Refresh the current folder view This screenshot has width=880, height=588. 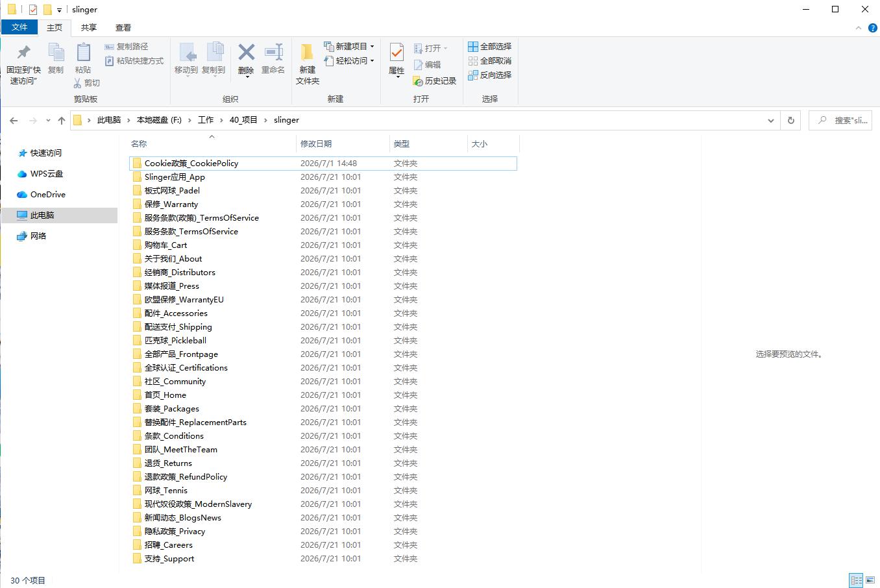(790, 120)
